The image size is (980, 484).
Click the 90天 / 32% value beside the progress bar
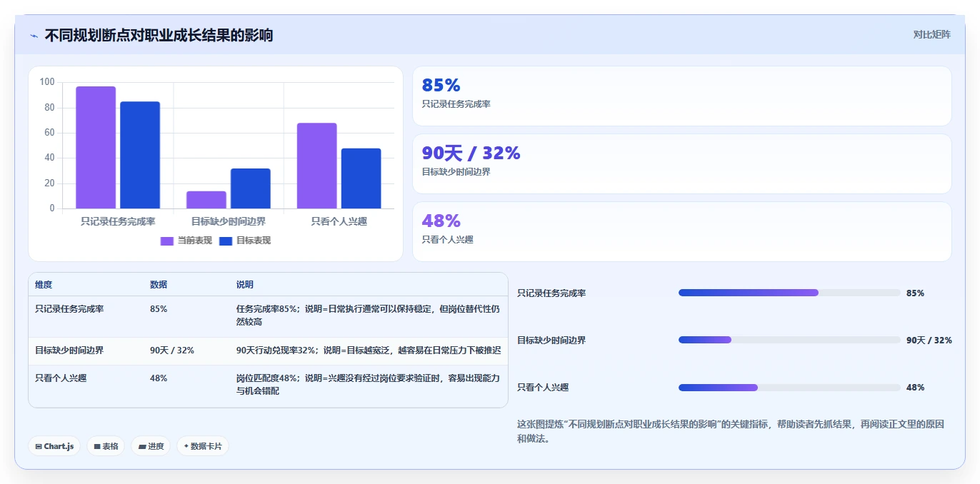point(929,341)
